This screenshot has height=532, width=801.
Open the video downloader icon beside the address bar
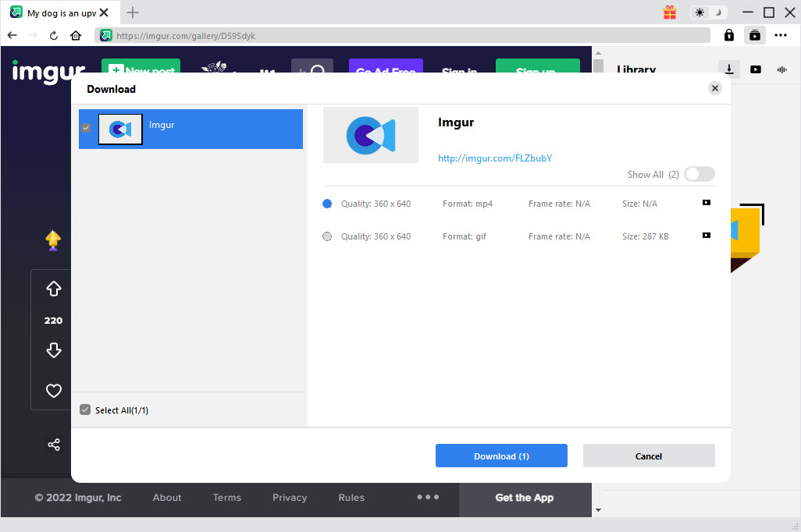(754, 35)
